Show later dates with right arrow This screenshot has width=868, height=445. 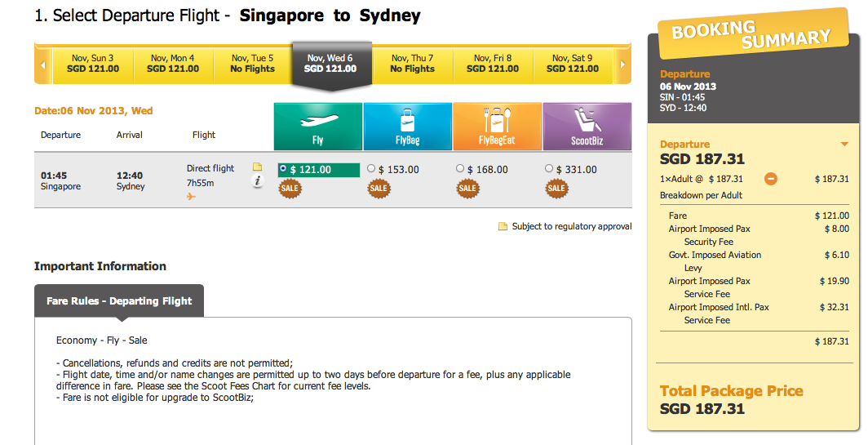tap(622, 65)
